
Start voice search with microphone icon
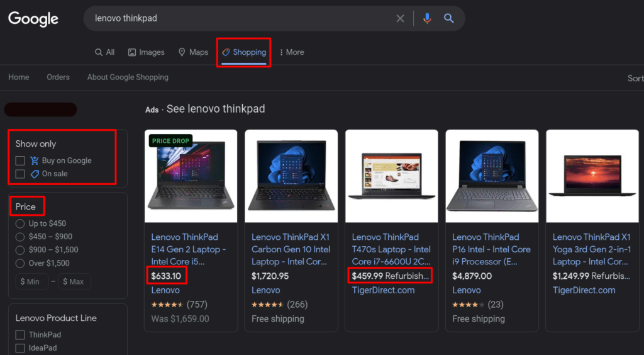tap(427, 18)
